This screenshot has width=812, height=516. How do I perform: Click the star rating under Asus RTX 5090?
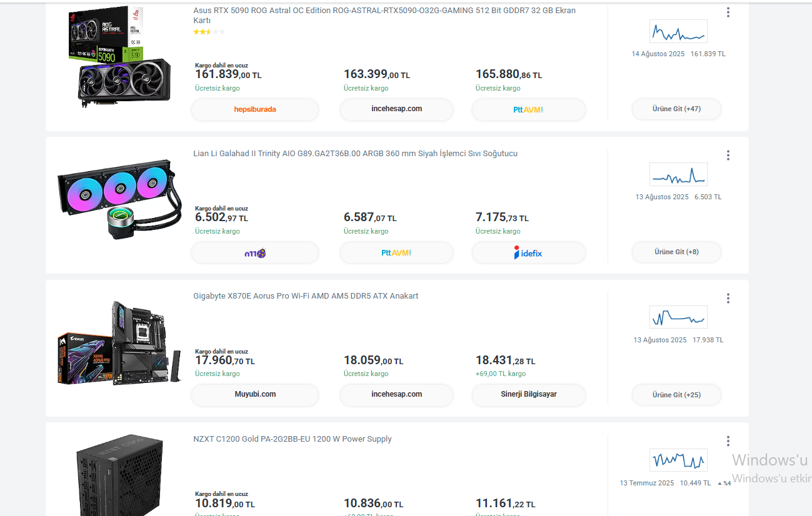[x=209, y=32]
